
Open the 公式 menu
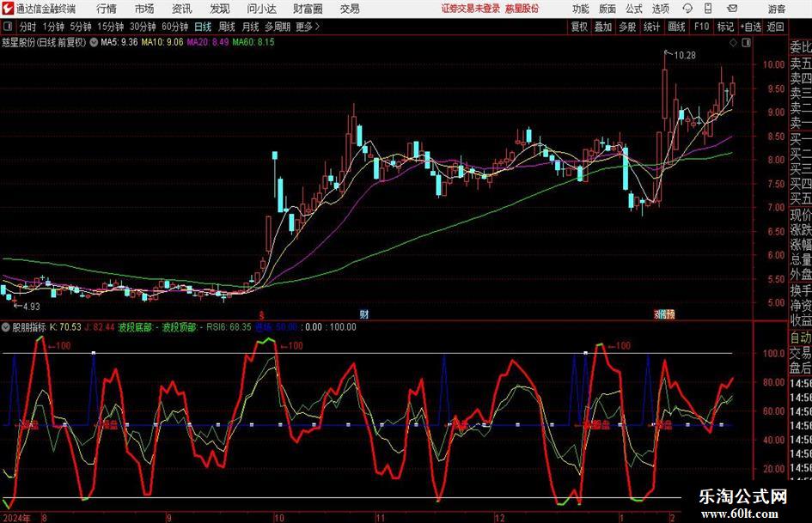[x=634, y=9]
